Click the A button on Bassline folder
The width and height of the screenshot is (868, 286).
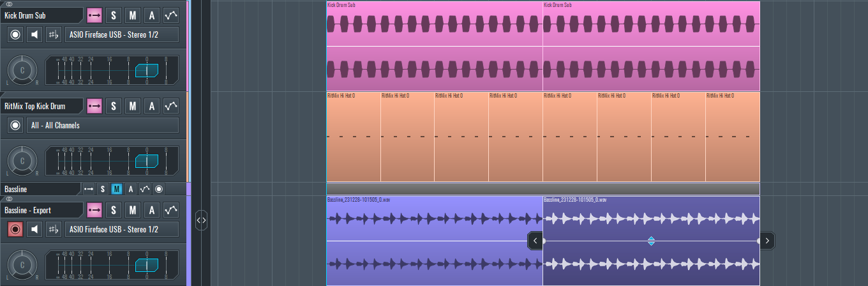pos(131,189)
